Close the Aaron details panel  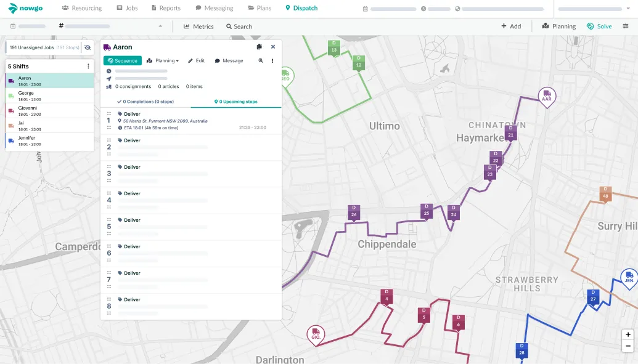point(273,47)
